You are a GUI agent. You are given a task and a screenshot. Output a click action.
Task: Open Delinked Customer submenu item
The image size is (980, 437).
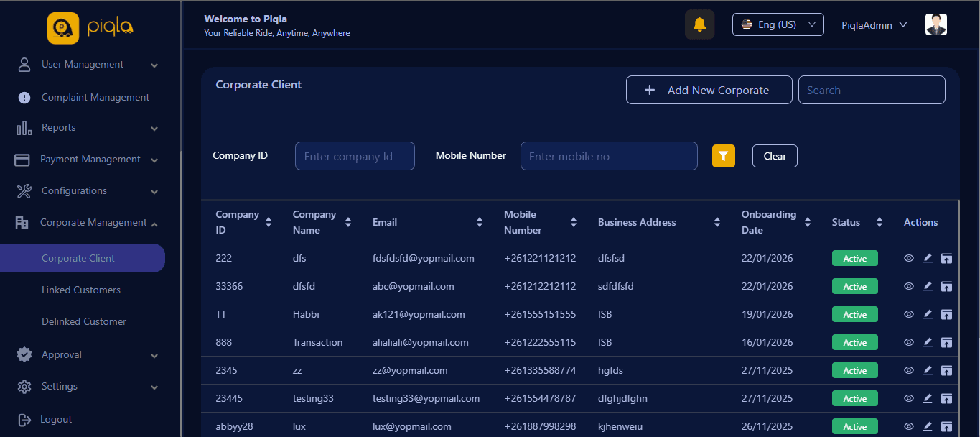click(84, 321)
